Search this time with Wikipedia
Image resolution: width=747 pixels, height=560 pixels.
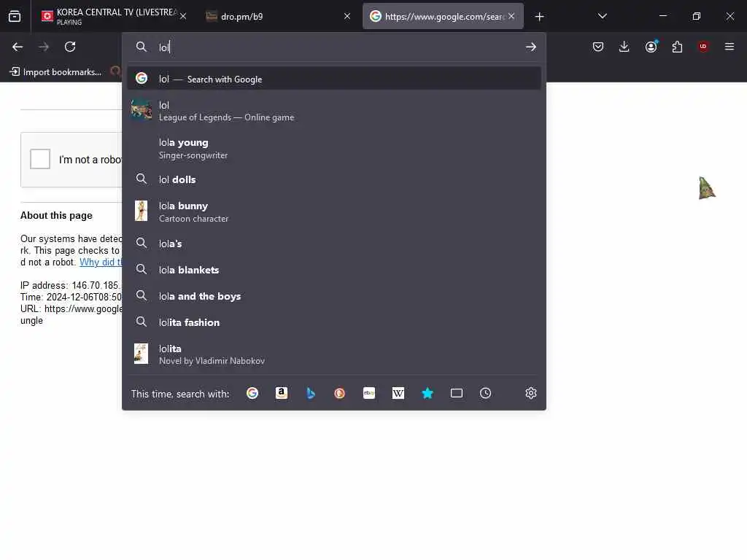pos(398,393)
